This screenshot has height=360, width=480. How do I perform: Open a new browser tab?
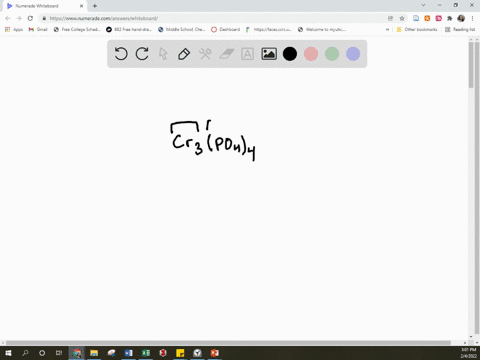[95, 6]
